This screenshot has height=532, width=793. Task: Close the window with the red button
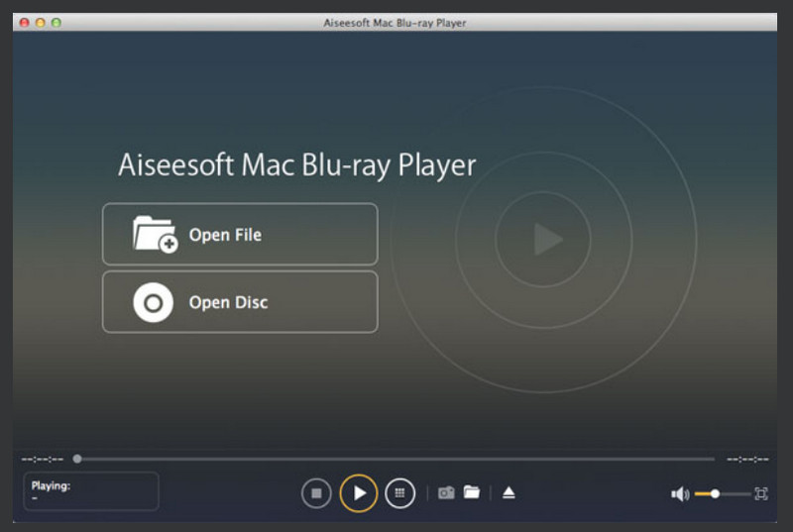(24, 22)
